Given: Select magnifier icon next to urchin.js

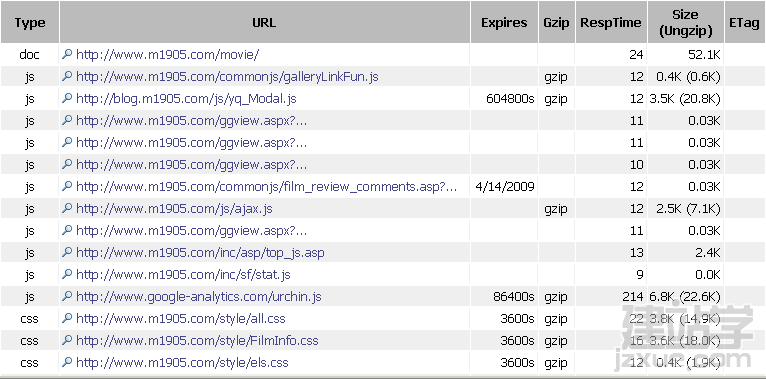Looking at the screenshot, I should click(67, 296).
